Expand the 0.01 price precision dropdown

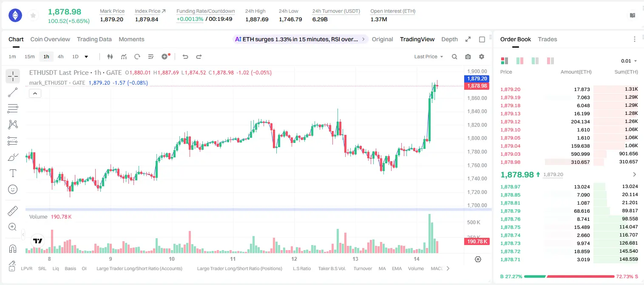[629, 61]
